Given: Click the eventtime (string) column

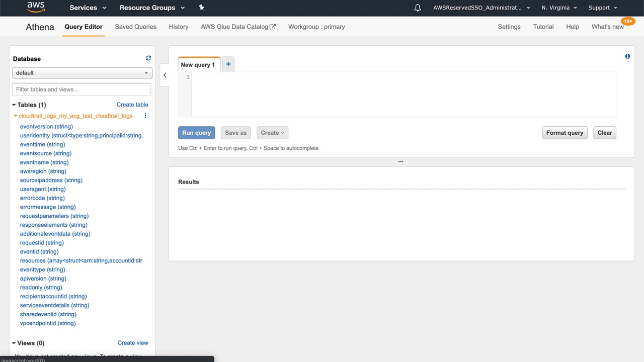Looking at the screenshot, I should (42, 144).
